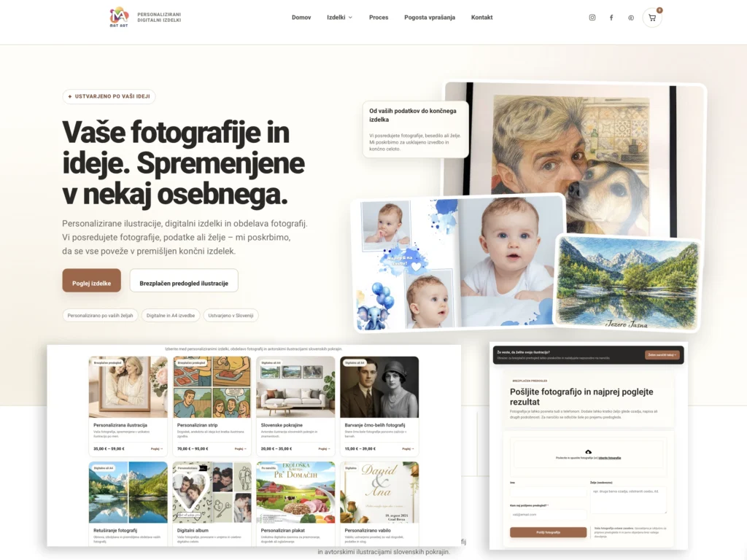This screenshot has height=560, width=747.
Task: Click the email address input field
Action: (548, 514)
